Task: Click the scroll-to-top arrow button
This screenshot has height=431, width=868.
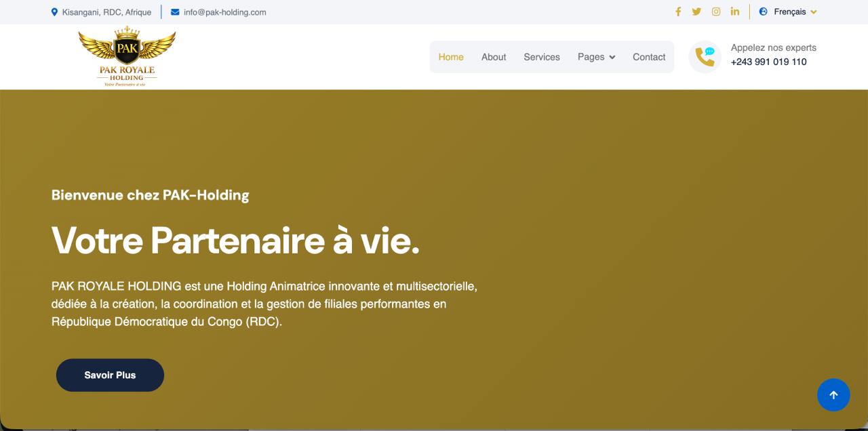Action: tap(833, 394)
